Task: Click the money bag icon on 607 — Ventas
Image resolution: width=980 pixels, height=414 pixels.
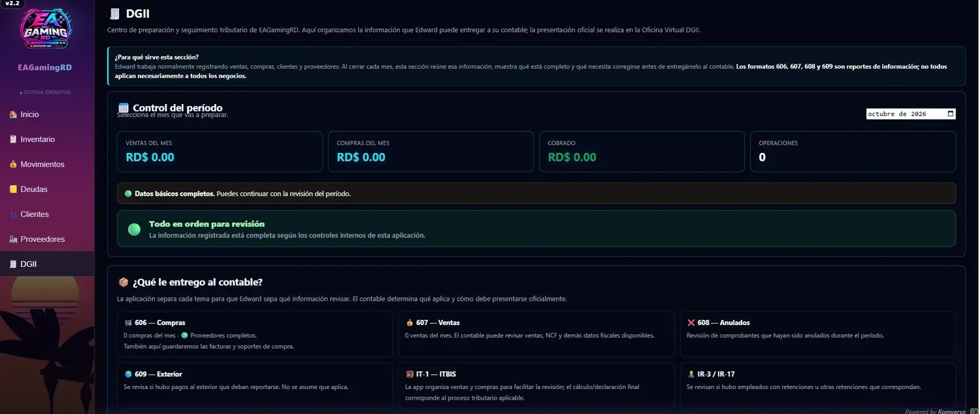Action: [410, 322]
